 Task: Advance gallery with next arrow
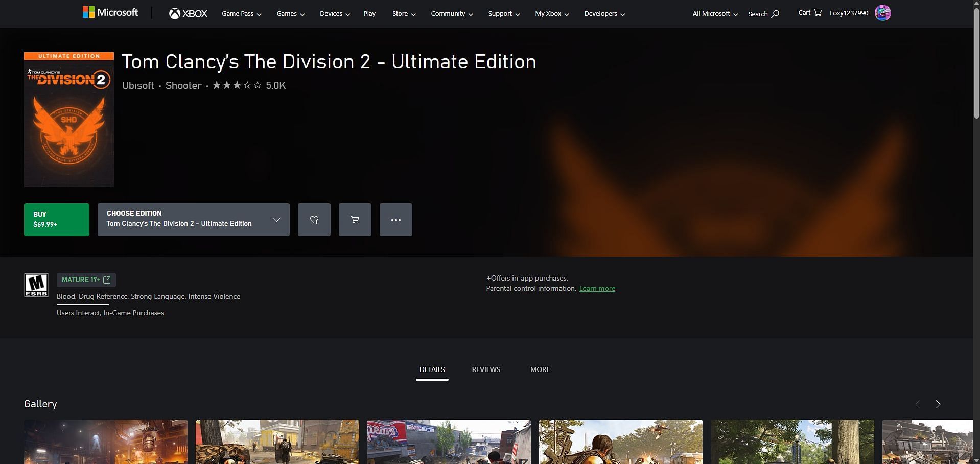(x=938, y=404)
